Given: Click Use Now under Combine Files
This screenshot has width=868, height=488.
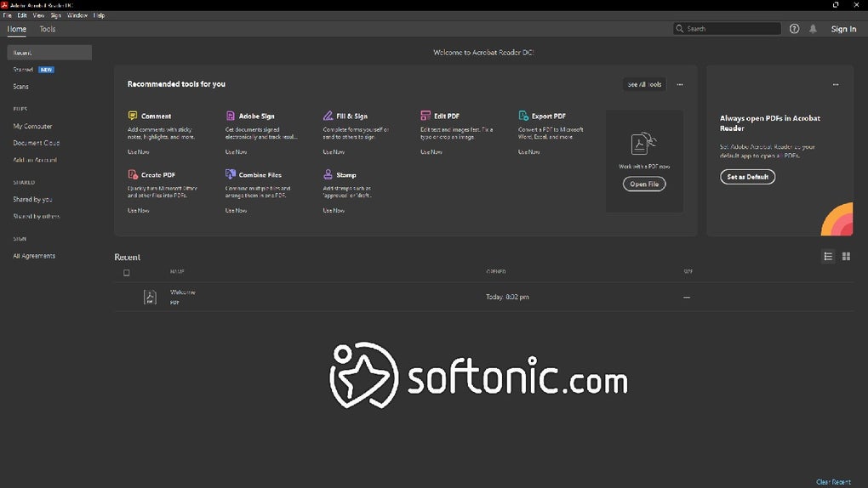Looking at the screenshot, I should point(236,210).
